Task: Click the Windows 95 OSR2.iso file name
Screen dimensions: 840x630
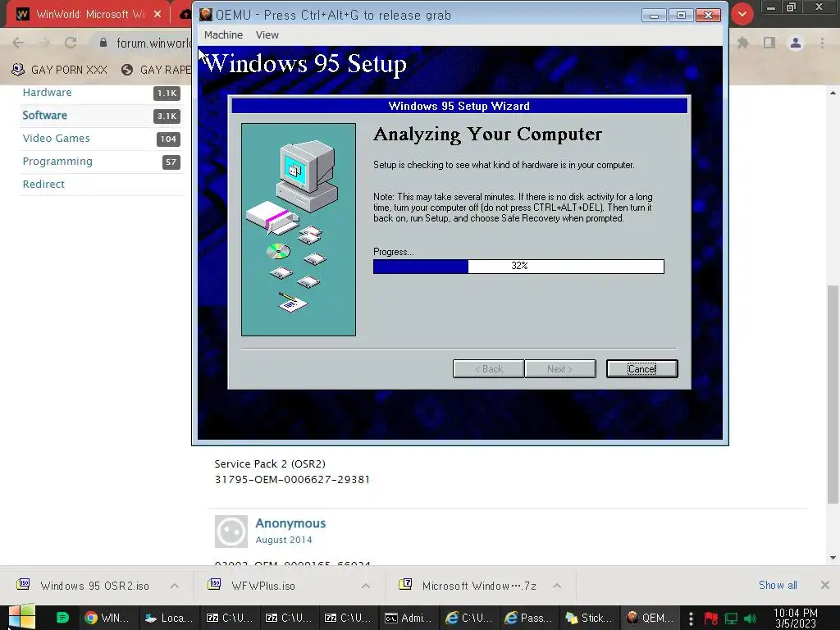Action: point(95,586)
